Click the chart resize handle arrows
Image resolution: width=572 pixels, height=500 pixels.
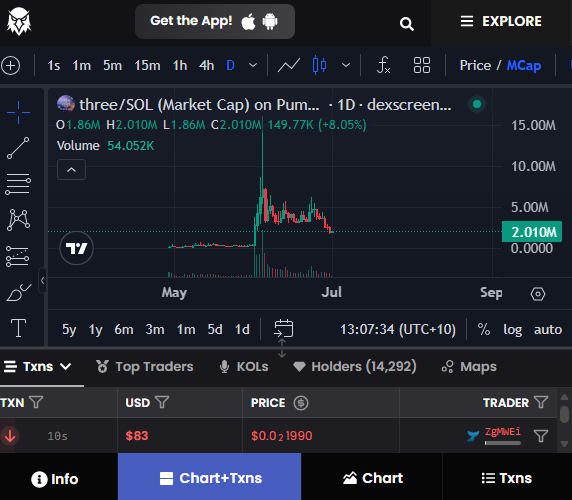pos(282,348)
